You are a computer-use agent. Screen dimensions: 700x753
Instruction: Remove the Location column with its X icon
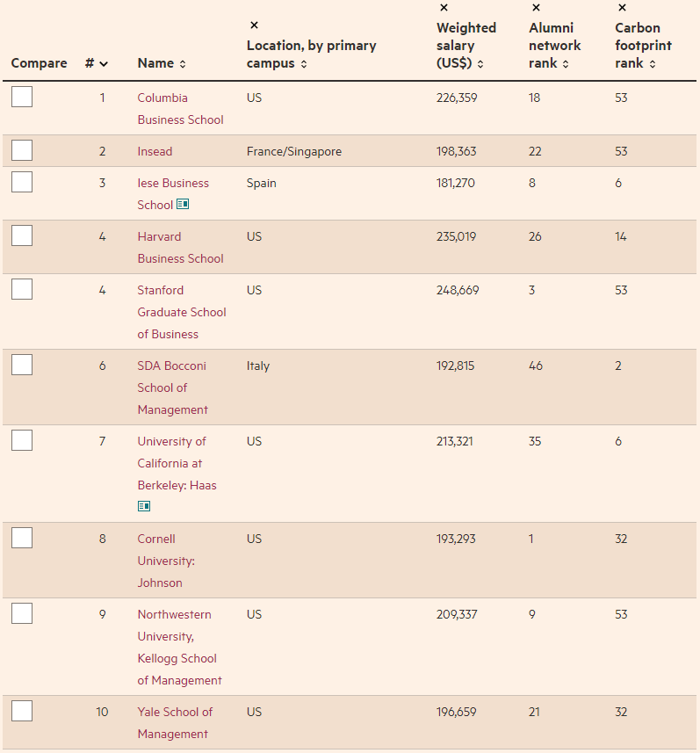tap(255, 25)
